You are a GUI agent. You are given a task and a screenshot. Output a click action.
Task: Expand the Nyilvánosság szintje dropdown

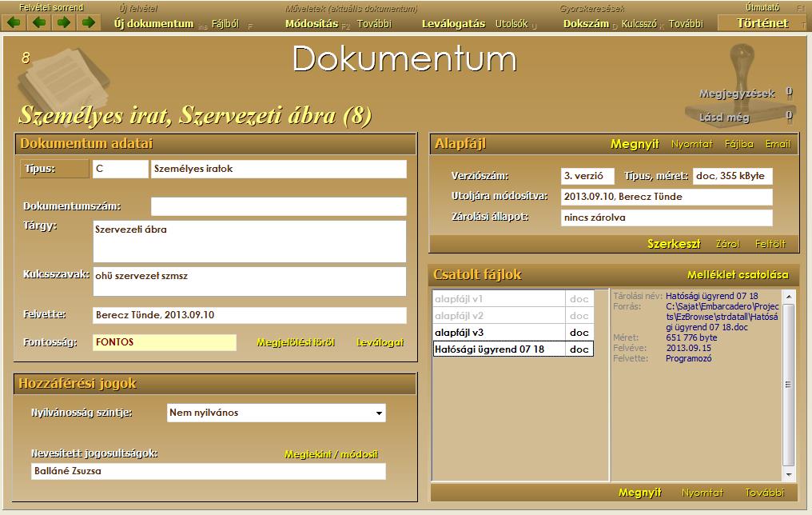pos(378,413)
